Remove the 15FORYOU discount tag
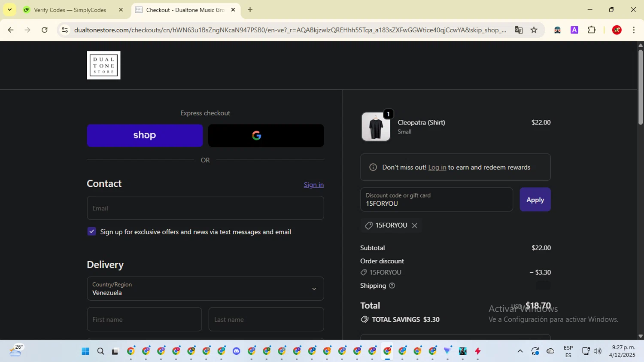This screenshot has width=644, height=362. pyautogui.click(x=414, y=225)
